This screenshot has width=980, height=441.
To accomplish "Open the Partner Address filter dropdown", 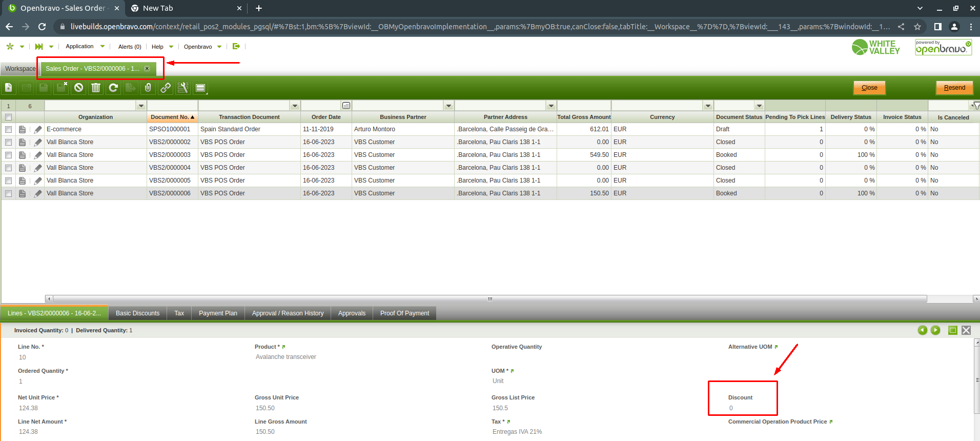I will [x=551, y=106].
